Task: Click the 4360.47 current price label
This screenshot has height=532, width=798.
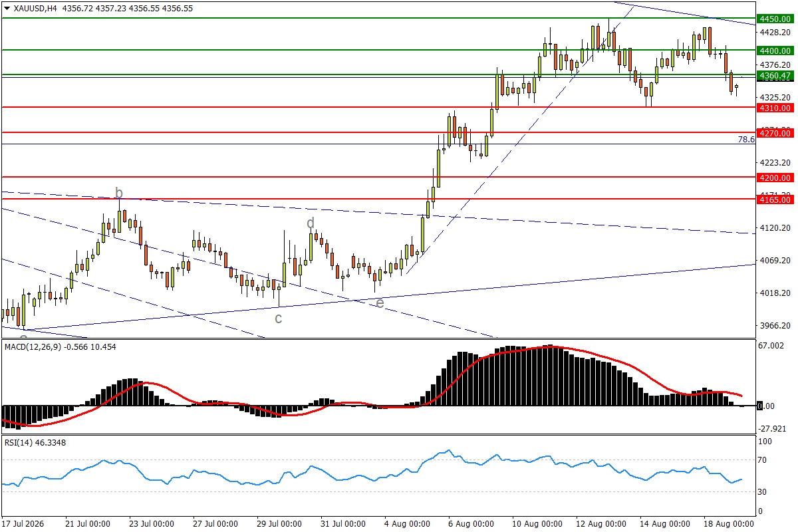Action: click(775, 76)
